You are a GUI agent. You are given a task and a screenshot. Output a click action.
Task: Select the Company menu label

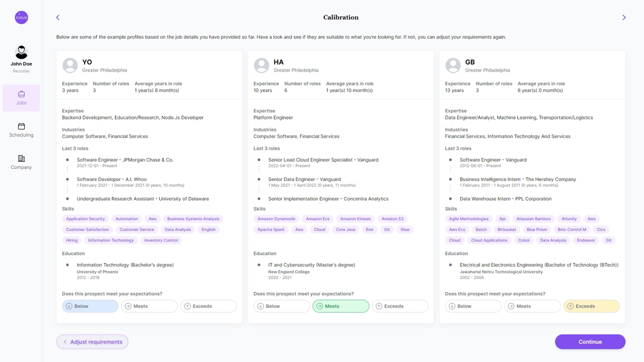coord(21,167)
